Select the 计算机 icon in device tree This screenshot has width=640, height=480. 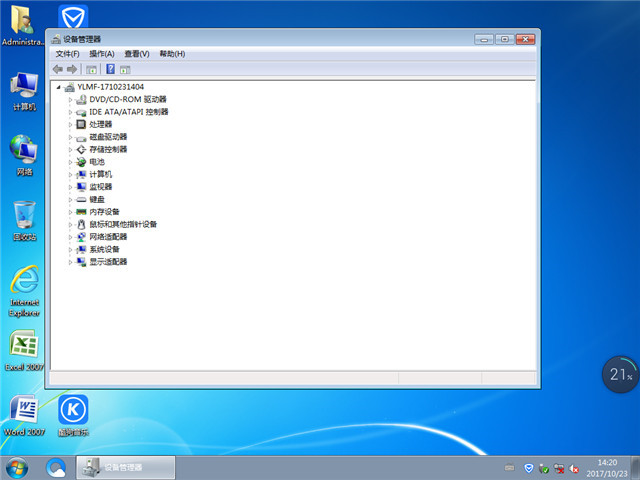[81, 175]
